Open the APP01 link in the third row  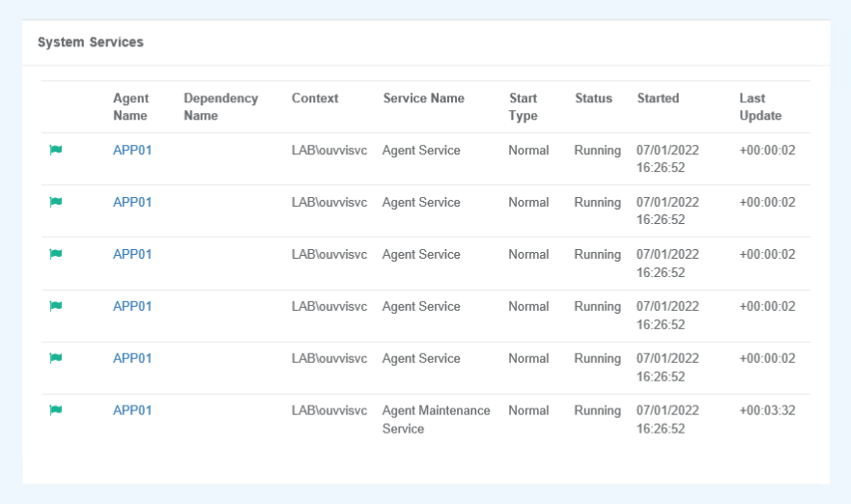tap(132, 255)
